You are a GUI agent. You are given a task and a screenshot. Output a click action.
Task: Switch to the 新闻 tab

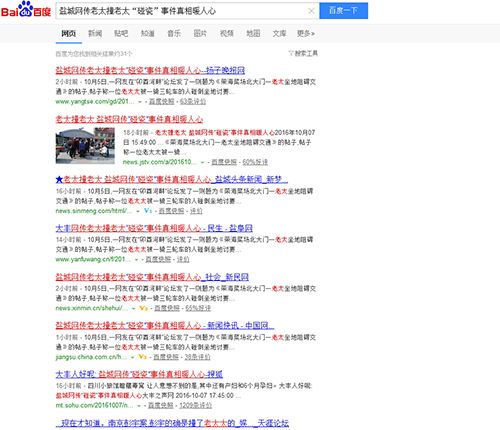point(95,33)
